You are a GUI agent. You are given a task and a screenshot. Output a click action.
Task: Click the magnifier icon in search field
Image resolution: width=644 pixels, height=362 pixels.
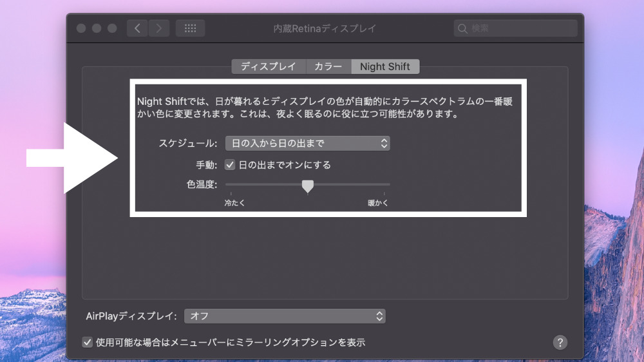pyautogui.click(x=462, y=28)
